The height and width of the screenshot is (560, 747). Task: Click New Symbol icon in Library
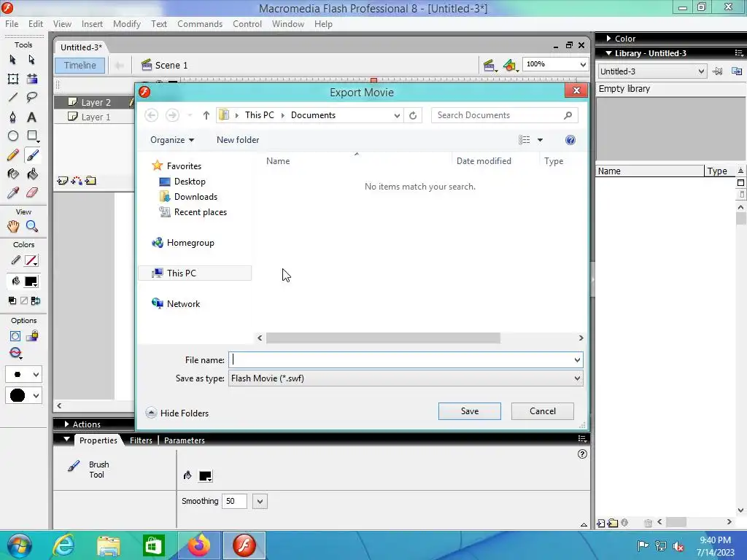point(601,523)
